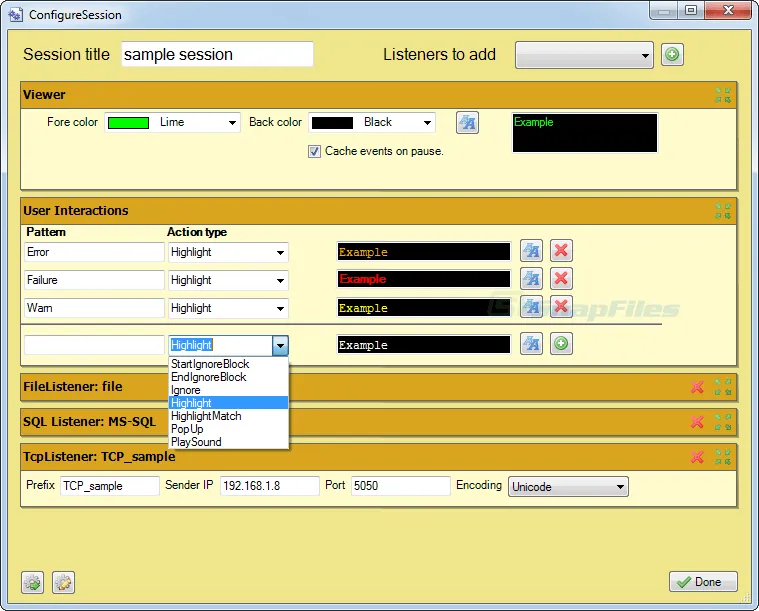Click the Error pattern field
The image size is (759, 611).
94,252
